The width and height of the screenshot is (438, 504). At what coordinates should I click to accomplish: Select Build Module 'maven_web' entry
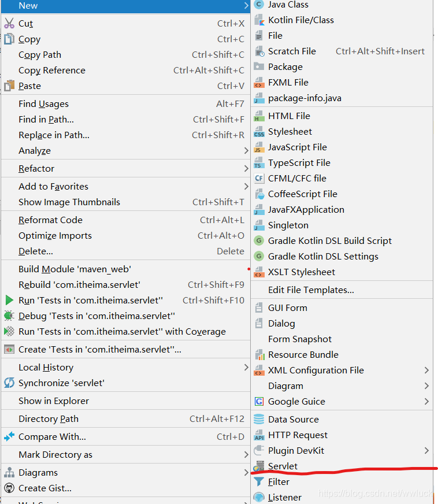125,269
